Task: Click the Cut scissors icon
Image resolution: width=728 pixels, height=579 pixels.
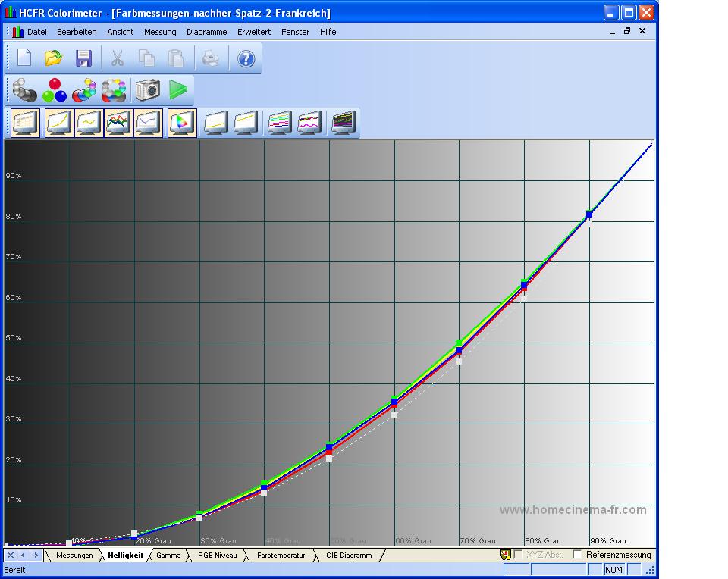Action: (x=118, y=58)
